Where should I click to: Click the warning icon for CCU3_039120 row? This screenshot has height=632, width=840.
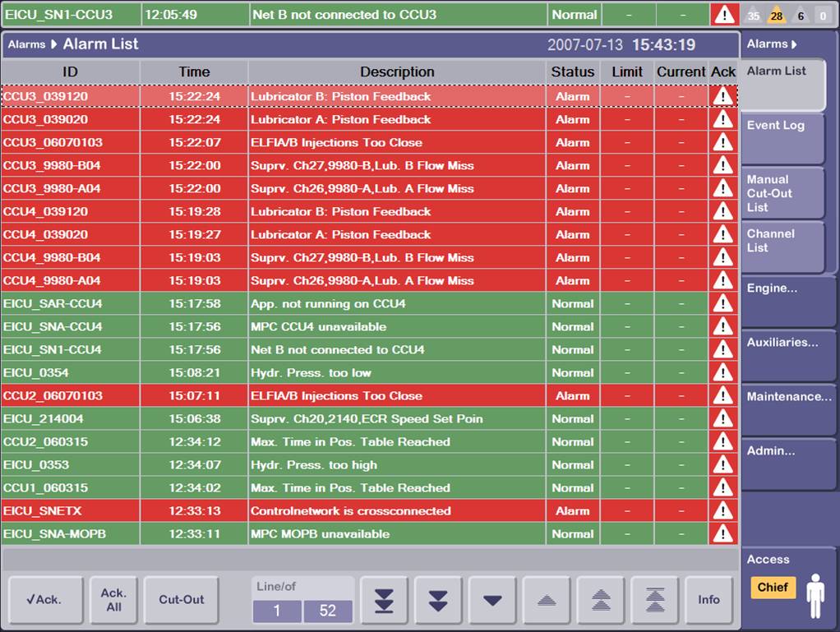[723, 96]
